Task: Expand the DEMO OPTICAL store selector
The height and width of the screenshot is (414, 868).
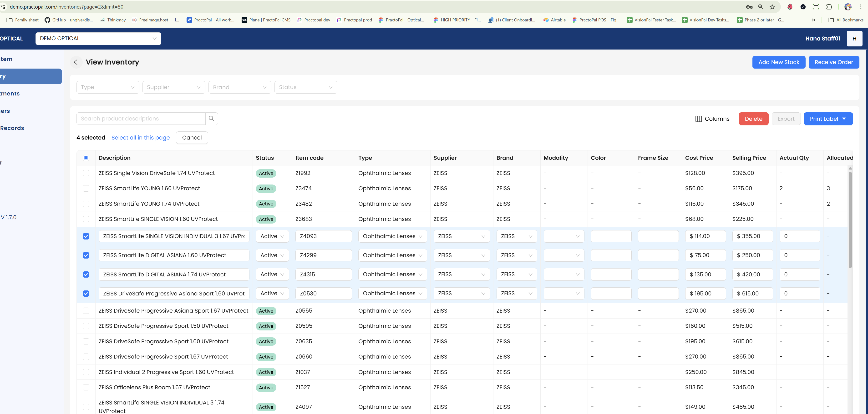Action: [x=98, y=39]
